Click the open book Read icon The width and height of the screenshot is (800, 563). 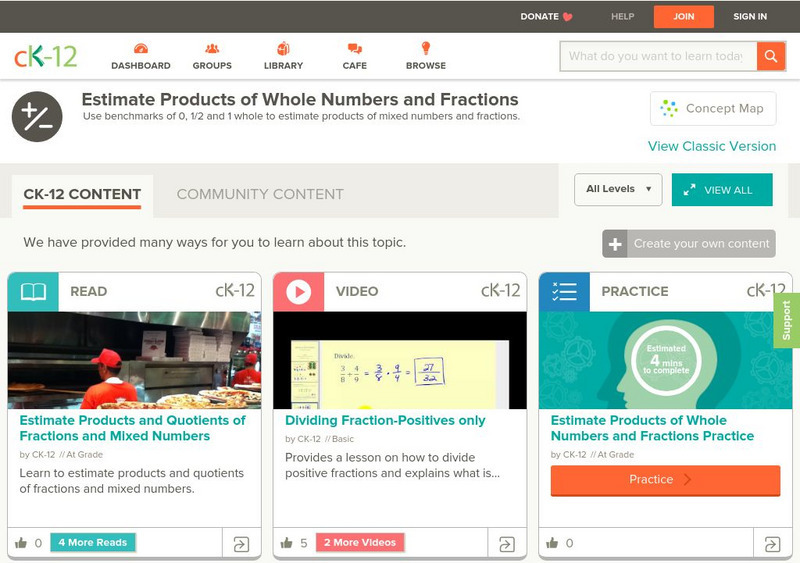[x=33, y=292]
